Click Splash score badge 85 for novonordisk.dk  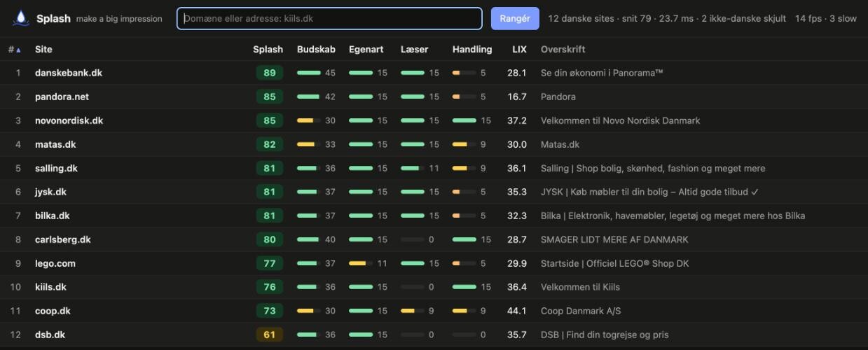pos(270,120)
